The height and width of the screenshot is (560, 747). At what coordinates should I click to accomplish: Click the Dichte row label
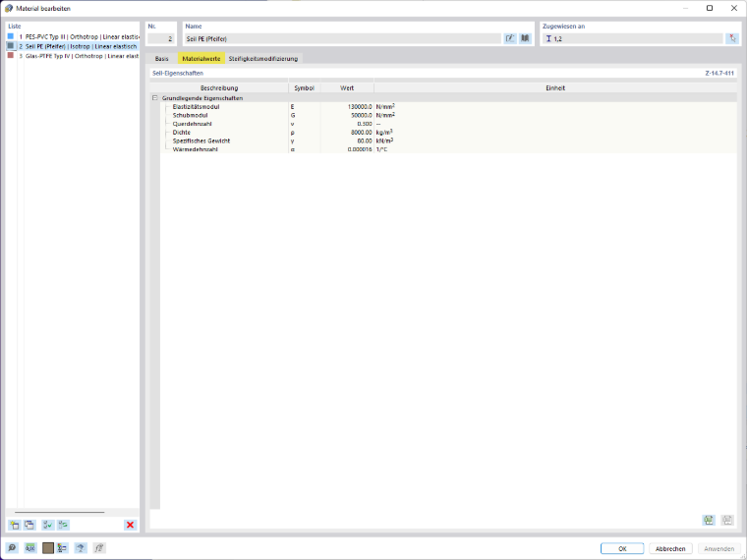tap(182, 133)
